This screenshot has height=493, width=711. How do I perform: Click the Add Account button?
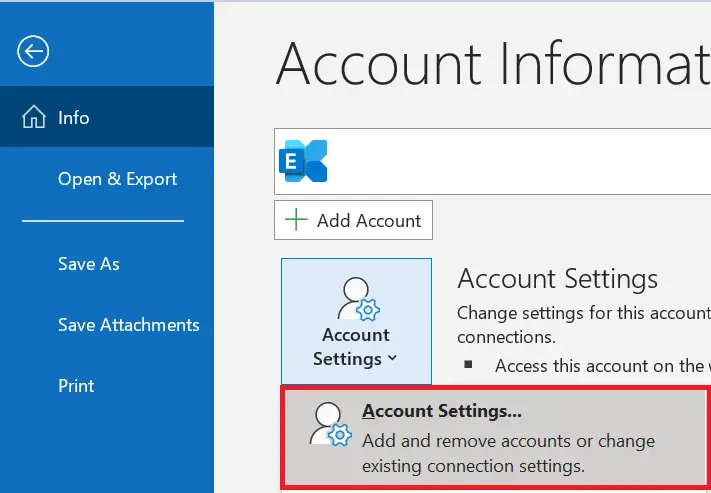tap(353, 220)
